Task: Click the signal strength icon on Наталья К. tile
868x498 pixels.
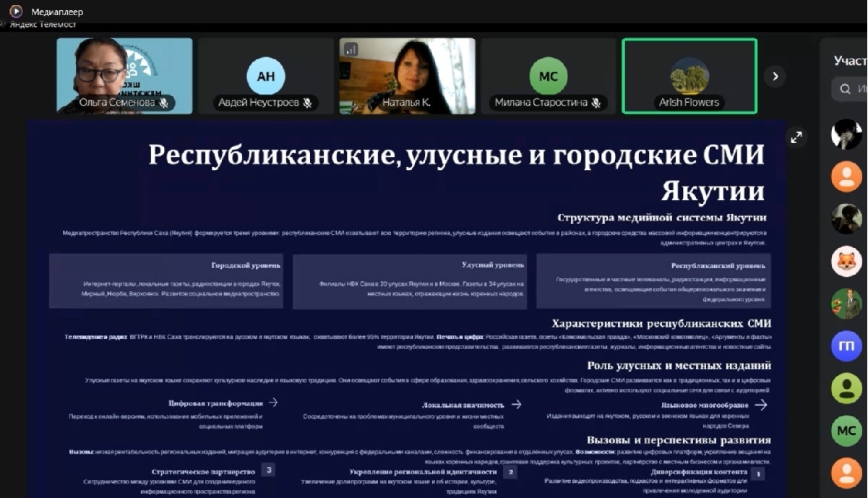Action: click(351, 49)
